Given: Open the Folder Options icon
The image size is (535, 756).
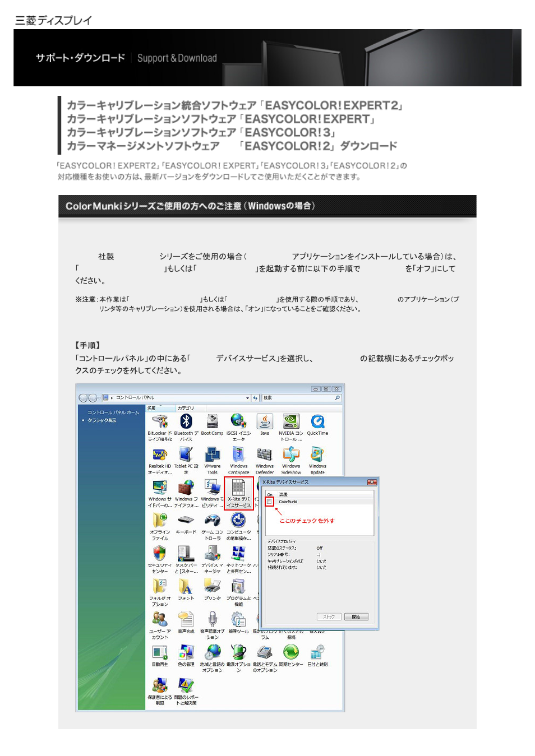Looking at the screenshot, I should (x=160, y=593).
